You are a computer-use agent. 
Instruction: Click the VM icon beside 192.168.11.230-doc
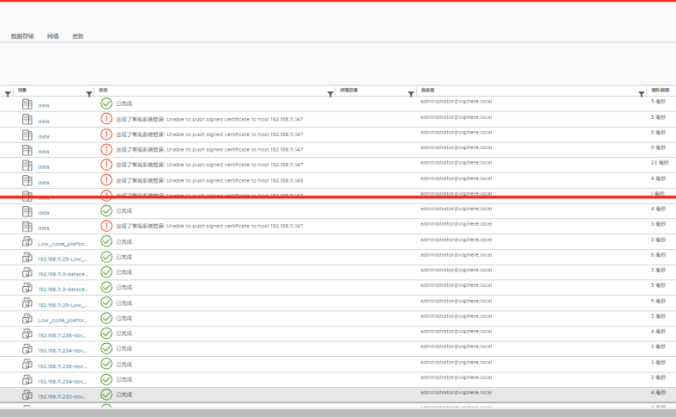point(27,395)
